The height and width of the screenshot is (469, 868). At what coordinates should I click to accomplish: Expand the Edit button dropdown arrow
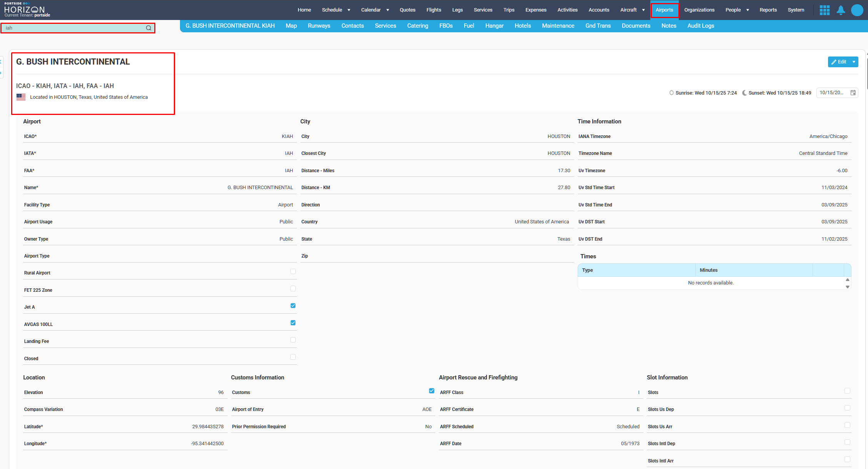(854, 62)
